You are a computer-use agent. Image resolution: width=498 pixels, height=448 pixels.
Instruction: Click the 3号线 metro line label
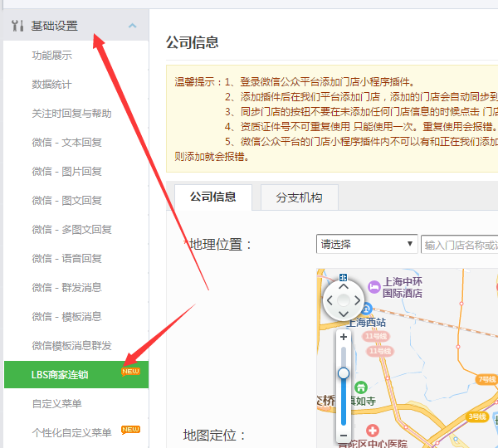click(x=476, y=416)
